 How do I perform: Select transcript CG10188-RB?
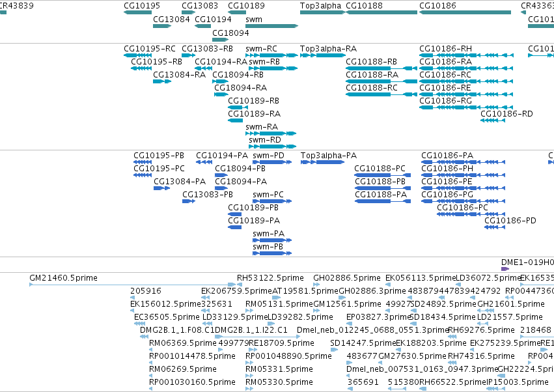(381, 68)
